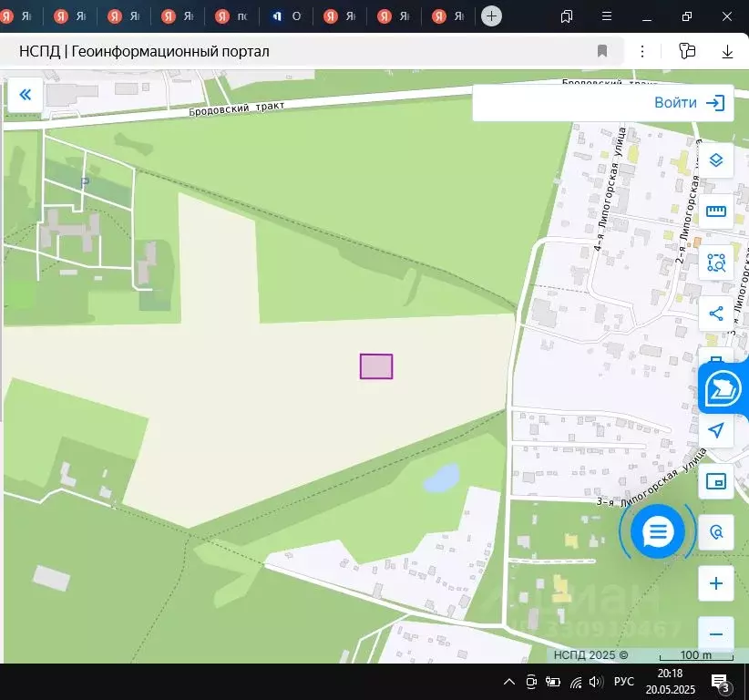Select the ruler measurement tool
This screenshot has width=749, height=700.
tap(715, 211)
